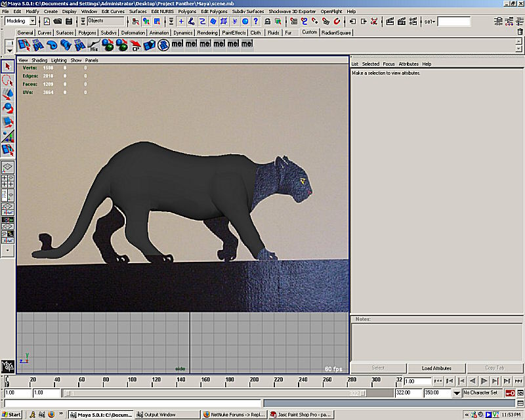
Task: Open the Edit Polygons menu
Action: 214,11
